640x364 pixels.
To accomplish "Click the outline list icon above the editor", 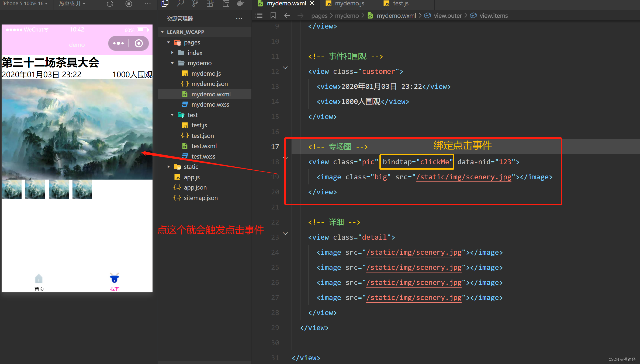I will [x=259, y=15].
